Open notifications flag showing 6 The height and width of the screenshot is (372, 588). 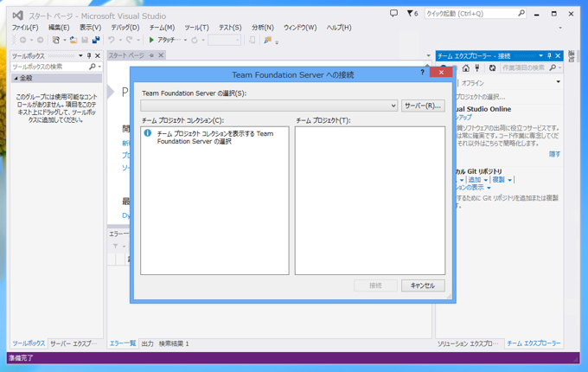coord(412,14)
